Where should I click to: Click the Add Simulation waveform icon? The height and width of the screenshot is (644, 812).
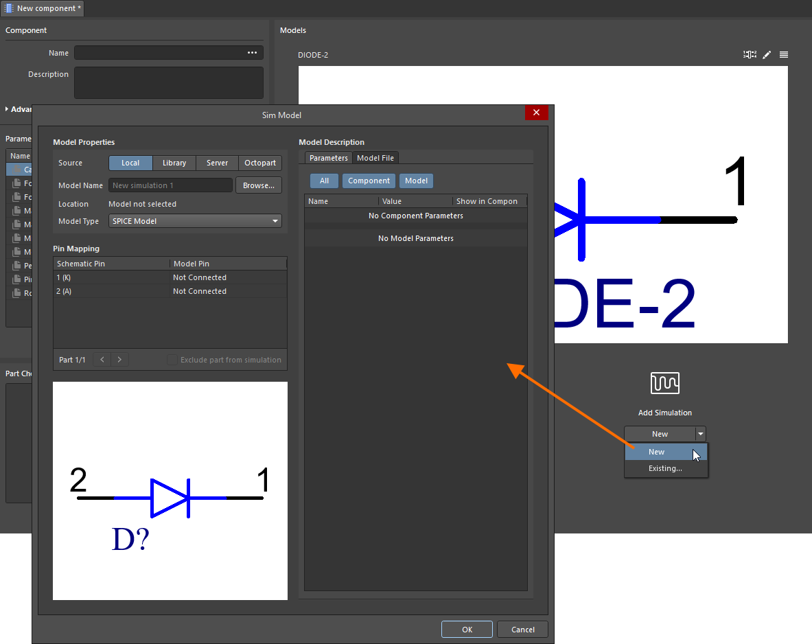point(664,383)
